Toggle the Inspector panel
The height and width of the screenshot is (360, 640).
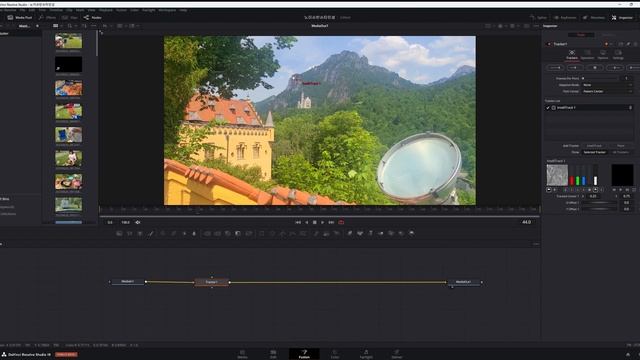(622, 18)
